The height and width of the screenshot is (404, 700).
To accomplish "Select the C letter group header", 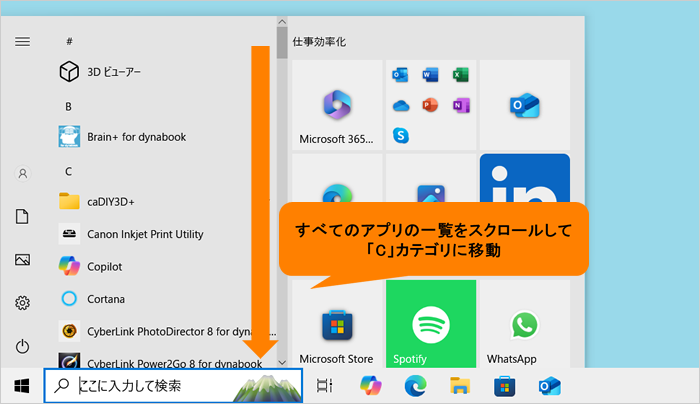I will coord(68,171).
